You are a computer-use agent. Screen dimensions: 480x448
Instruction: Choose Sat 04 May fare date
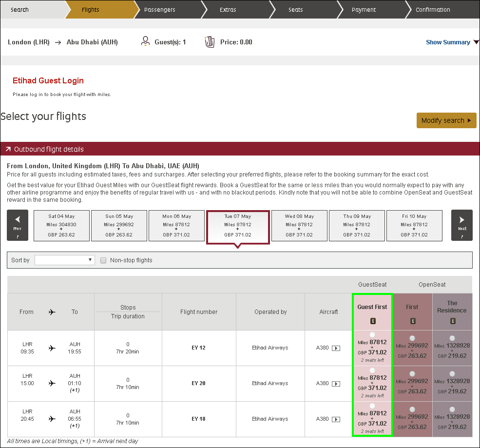[x=61, y=226]
